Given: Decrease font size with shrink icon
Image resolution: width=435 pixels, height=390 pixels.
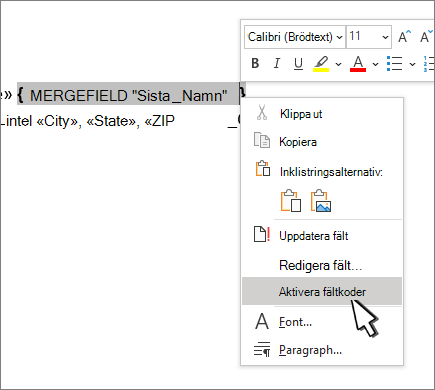Looking at the screenshot, I should point(427,37).
